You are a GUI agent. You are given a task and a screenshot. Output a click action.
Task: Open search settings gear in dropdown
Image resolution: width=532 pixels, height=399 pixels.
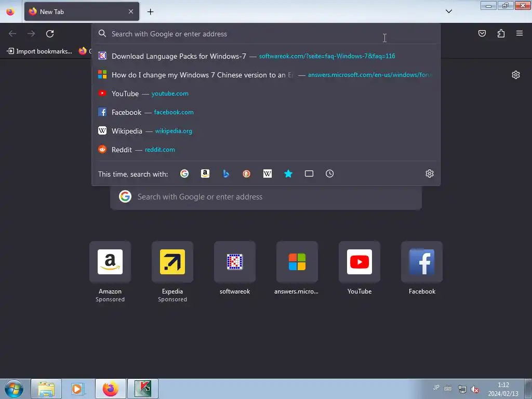(x=430, y=174)
